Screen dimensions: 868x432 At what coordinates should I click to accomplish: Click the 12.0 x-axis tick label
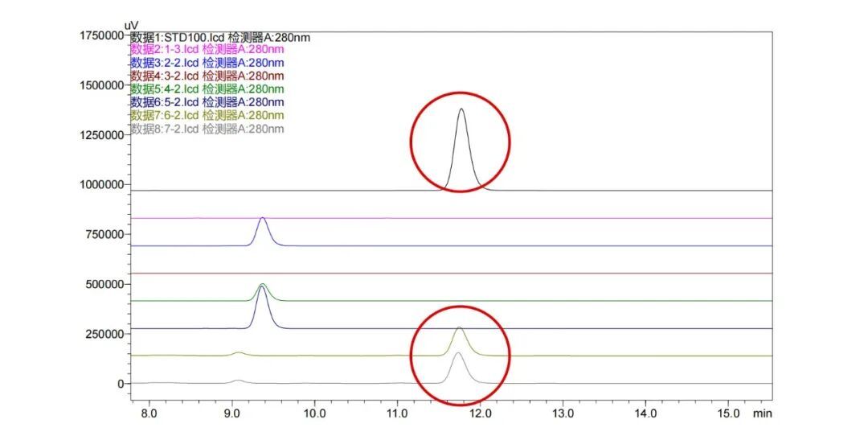pyautogui.click(x=480, y=413)
